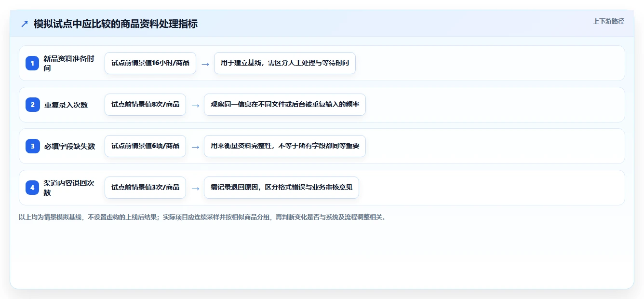Click the 试点前情景值16小时/商品 box

pos(150,63)
